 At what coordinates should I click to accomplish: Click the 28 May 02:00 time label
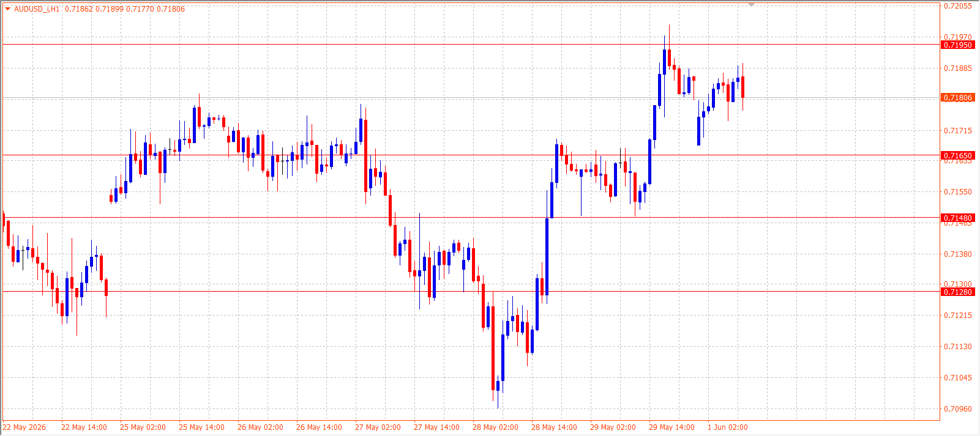(x=495, y=427)
